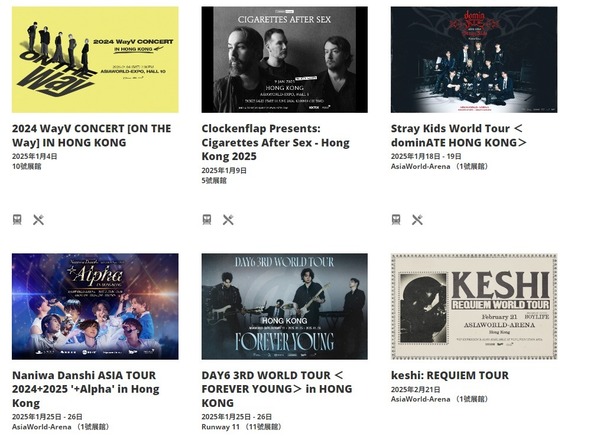Click train icon under Stray Kids event
The height and width of the screenshot is (440, 600).
point(396,220)
